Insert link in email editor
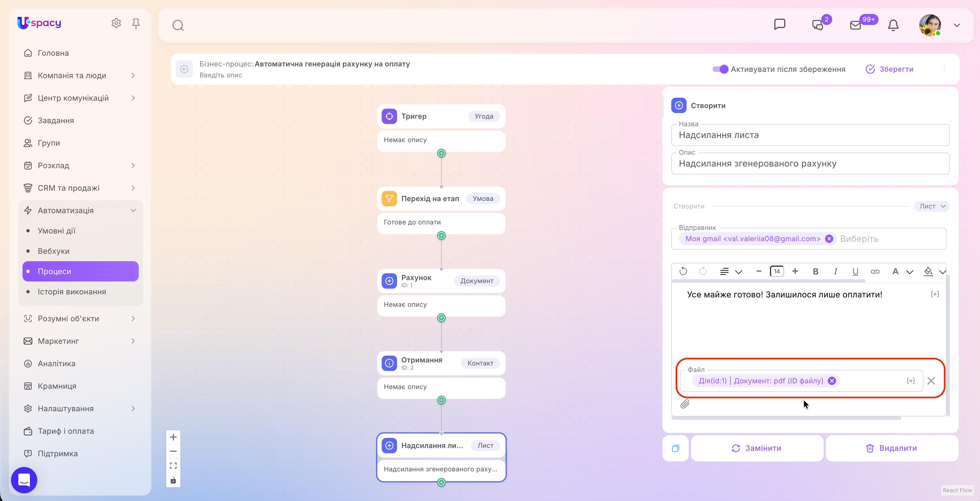980x501 pixels. pos(875,271)
